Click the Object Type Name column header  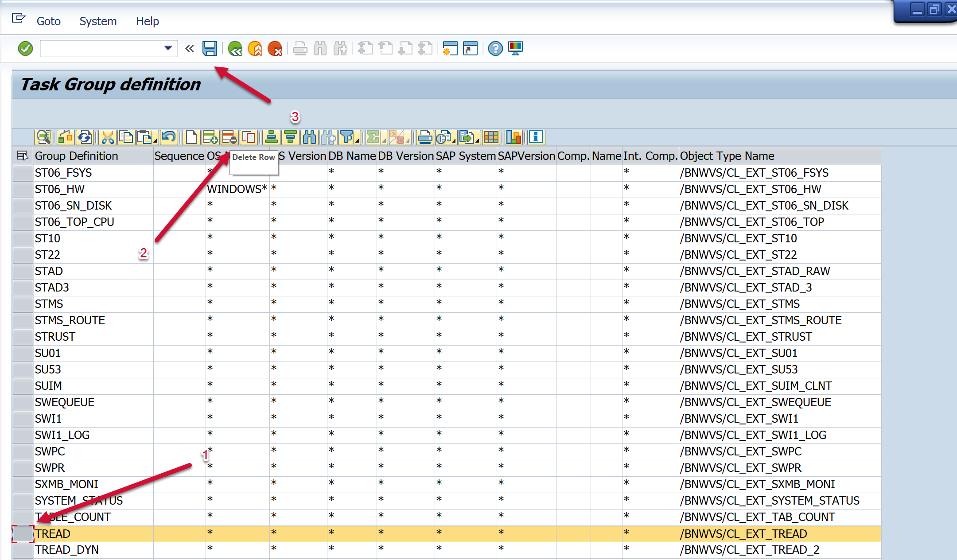point(727,156)
